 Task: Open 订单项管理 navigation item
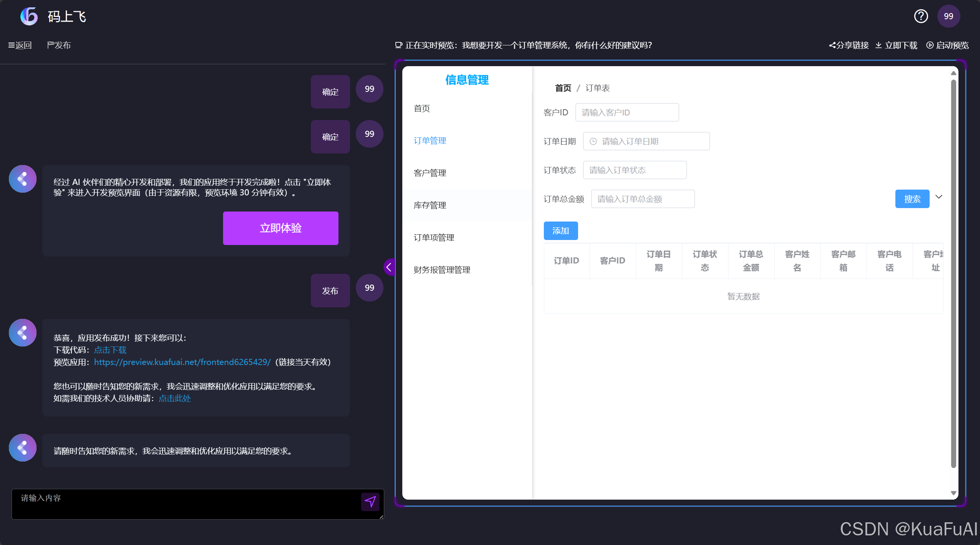434,237
